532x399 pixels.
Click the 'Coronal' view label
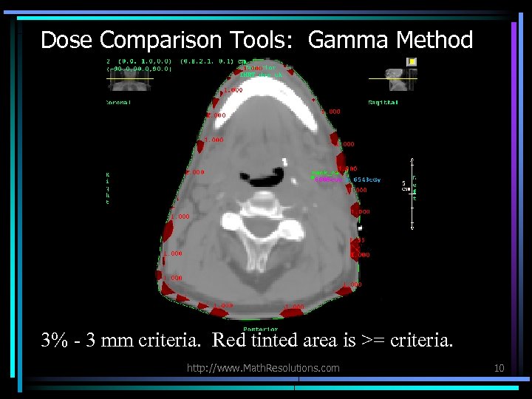pyautogui.click(x=118, y=102)
